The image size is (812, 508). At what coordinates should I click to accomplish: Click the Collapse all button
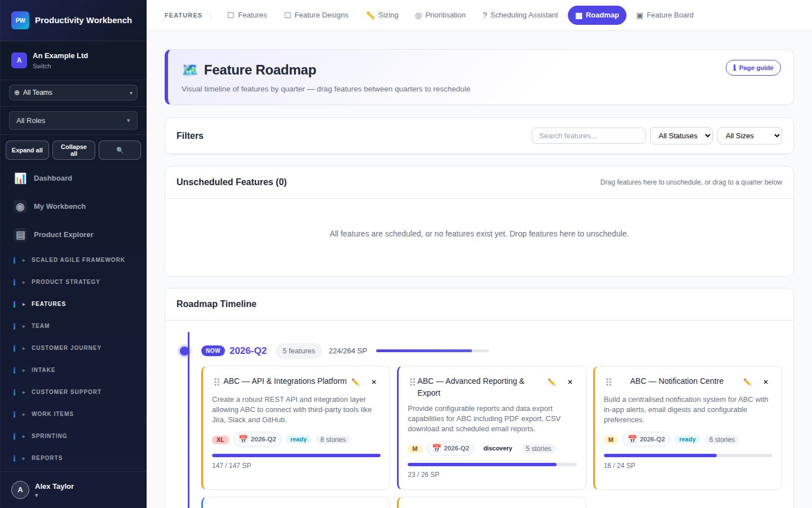pos(74,150)
